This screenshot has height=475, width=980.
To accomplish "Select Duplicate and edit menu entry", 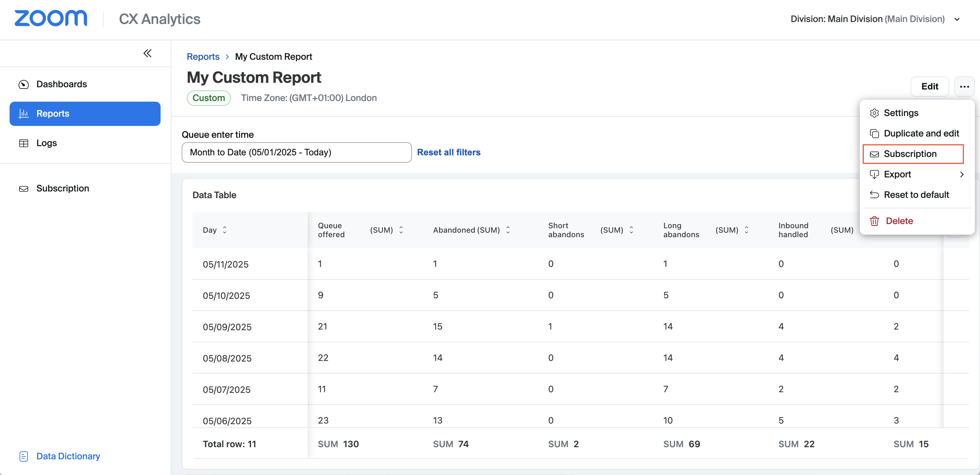I will click(921, 134).
